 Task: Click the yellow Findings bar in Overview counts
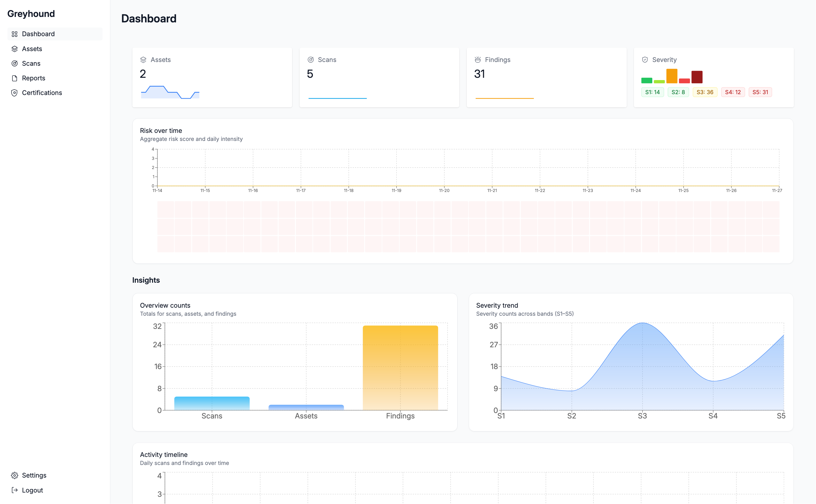400,368
